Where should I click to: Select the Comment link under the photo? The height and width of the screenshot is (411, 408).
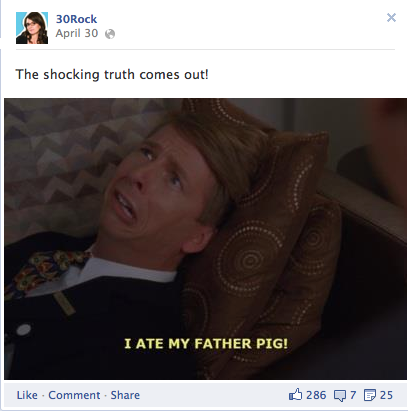pyautogui.click(x=74, y=395)
